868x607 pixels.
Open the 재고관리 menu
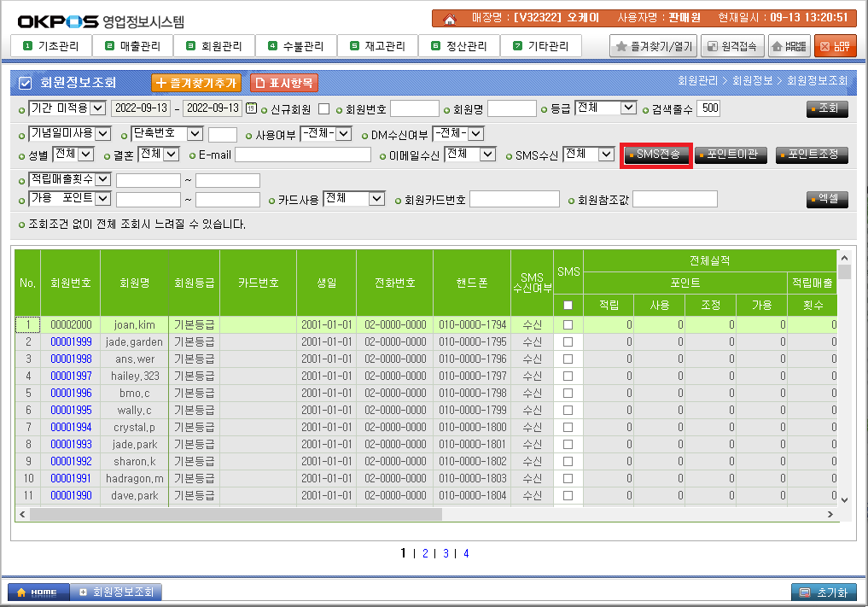tap(378, 46)
